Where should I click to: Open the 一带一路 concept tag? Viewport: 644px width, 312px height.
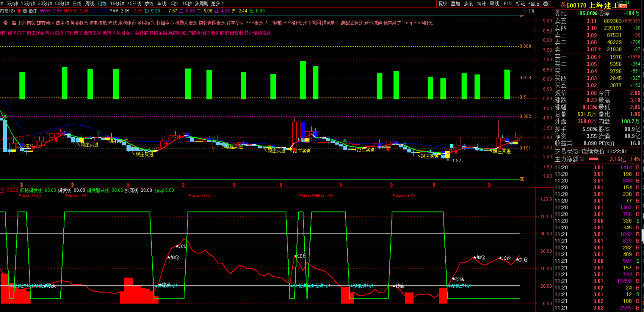point(8,23)
